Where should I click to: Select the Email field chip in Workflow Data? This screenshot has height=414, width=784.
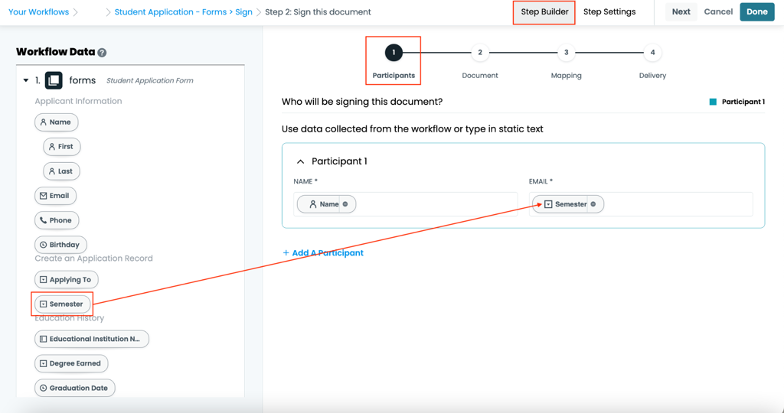pyautogui.click(x=55, y=196)
